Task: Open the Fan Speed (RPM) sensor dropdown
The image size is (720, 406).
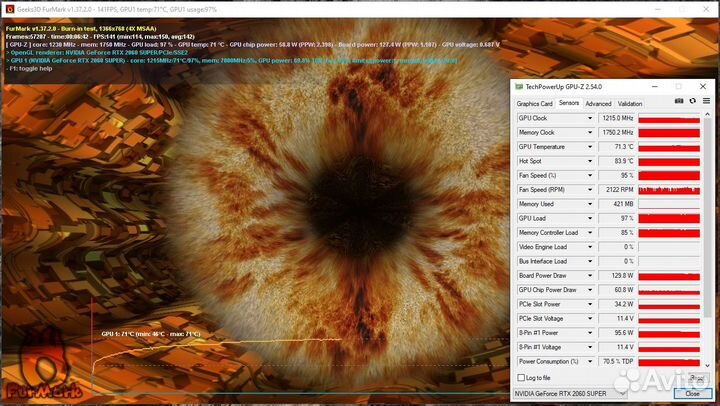Action: point(590,190)
